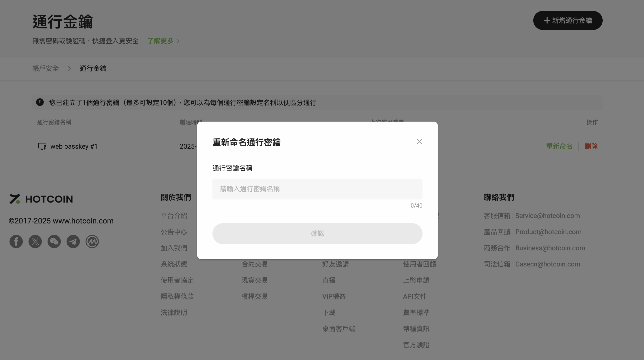Viewport: 644px width, 360px height.
Task: Open the 了解更多 learn more link
Action: coord(163,41)
